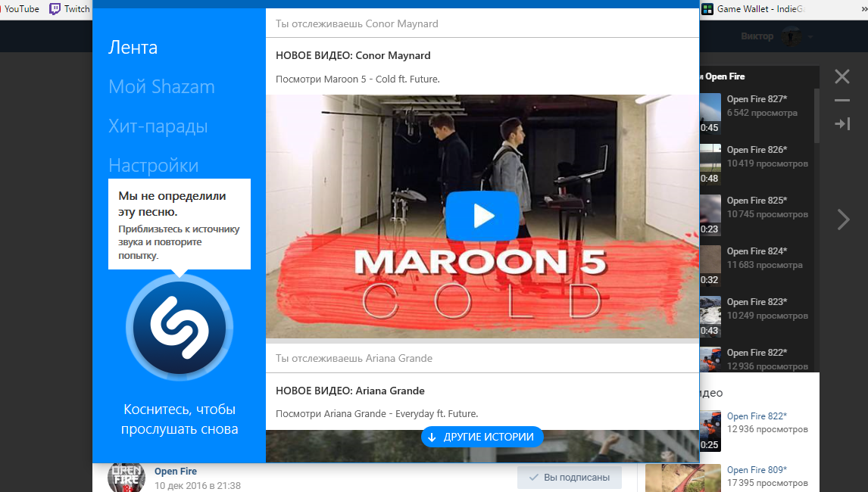Click the hide-playlist arrow icon
The height and width of the screenshot is (492, 868).
pos(842,123)
